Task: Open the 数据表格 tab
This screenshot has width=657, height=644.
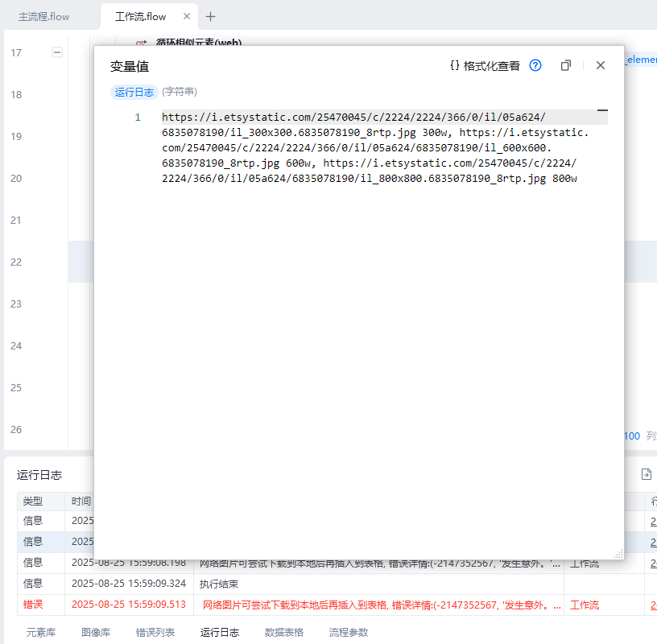Action: [x=283, y=632]
